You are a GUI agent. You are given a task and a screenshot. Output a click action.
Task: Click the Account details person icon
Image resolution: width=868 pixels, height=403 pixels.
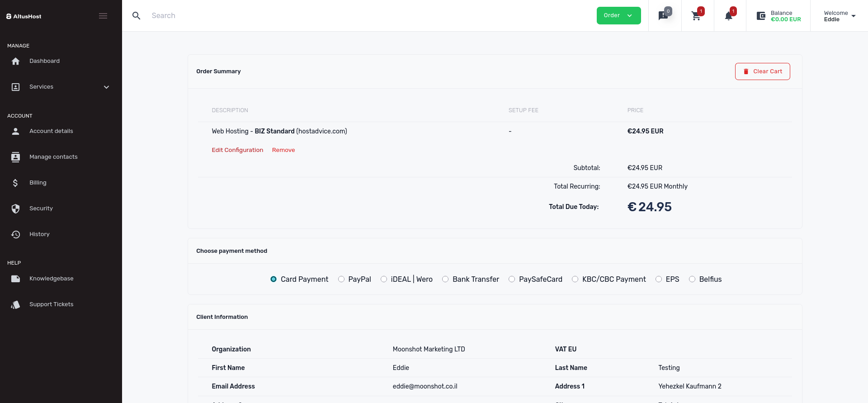pyautogui.click(x=16, y=131)
